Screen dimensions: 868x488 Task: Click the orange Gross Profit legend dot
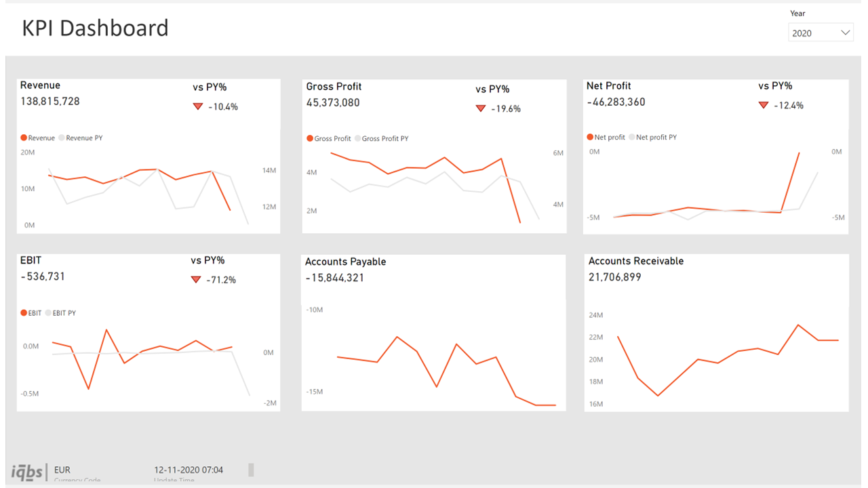tap(310, 138)
